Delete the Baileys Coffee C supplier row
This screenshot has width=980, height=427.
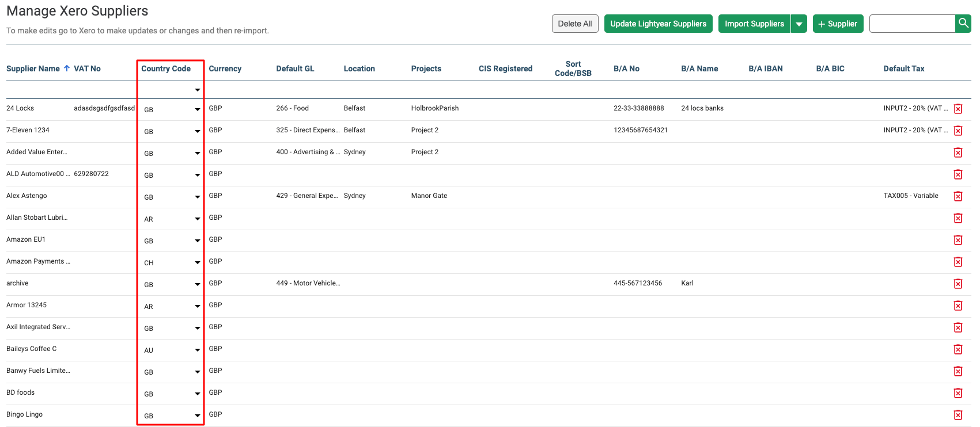pos(958,349)
